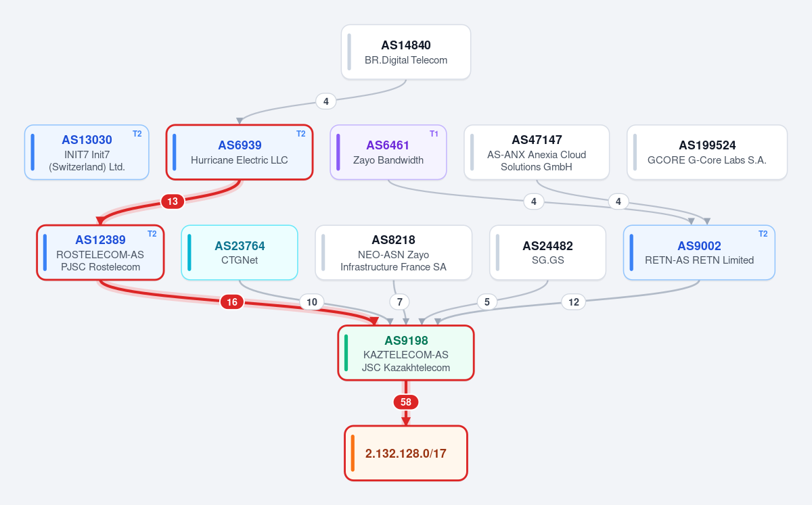The image size is (812, 505).
Task: Click the AS47147 Anexia Cloud node
Action: (x=537, y=152)
